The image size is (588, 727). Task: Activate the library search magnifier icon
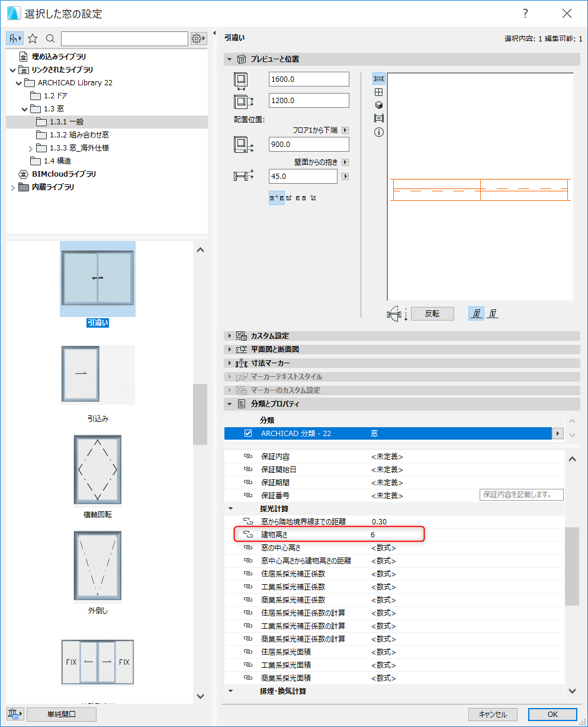[x=50, y=39]
